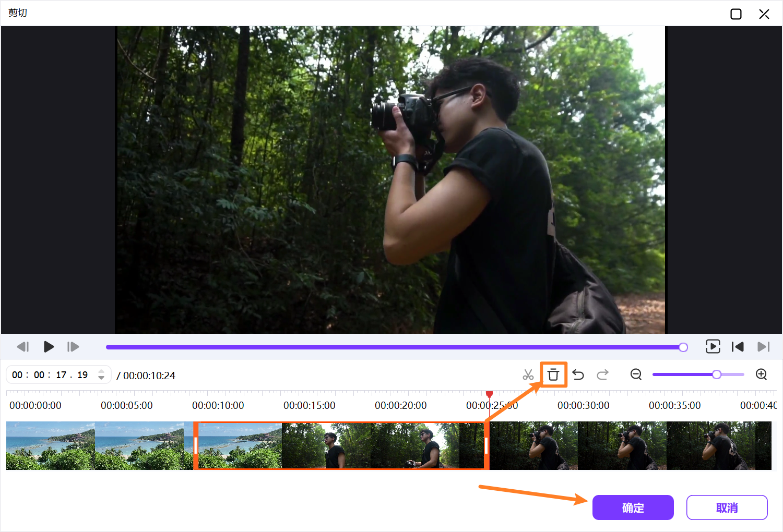Click the 00:00:35:00 ruler label

pos(675,405)
